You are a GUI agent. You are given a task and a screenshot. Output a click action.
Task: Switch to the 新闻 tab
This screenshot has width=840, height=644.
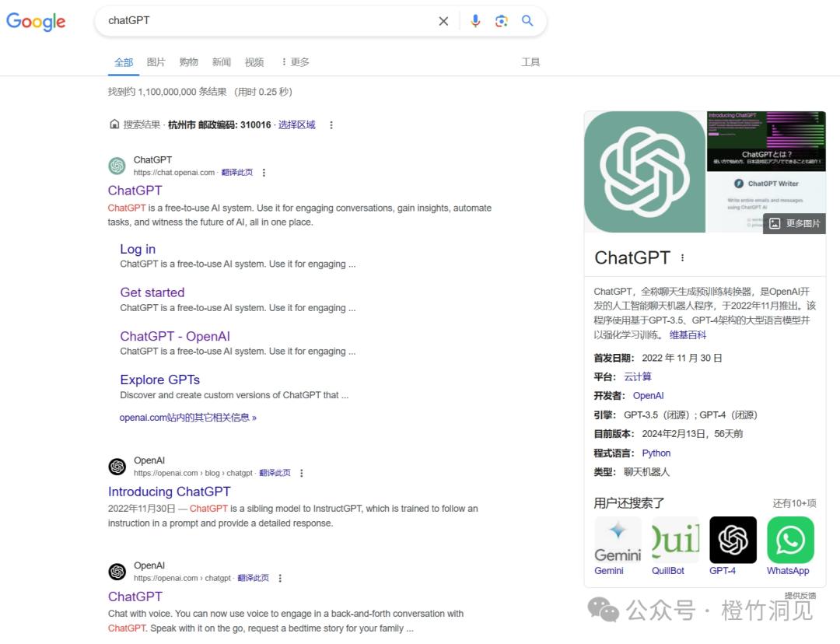tap(221, 62)
